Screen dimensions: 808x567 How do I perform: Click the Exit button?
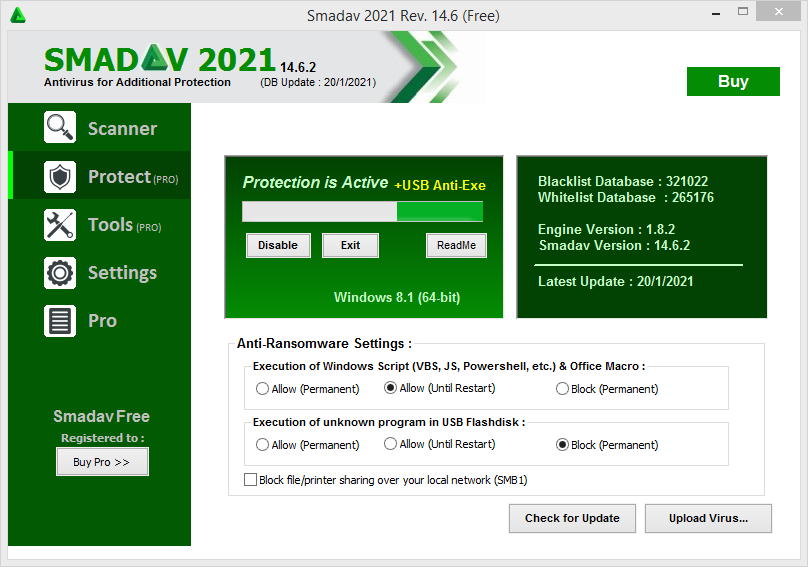(350, 245)
